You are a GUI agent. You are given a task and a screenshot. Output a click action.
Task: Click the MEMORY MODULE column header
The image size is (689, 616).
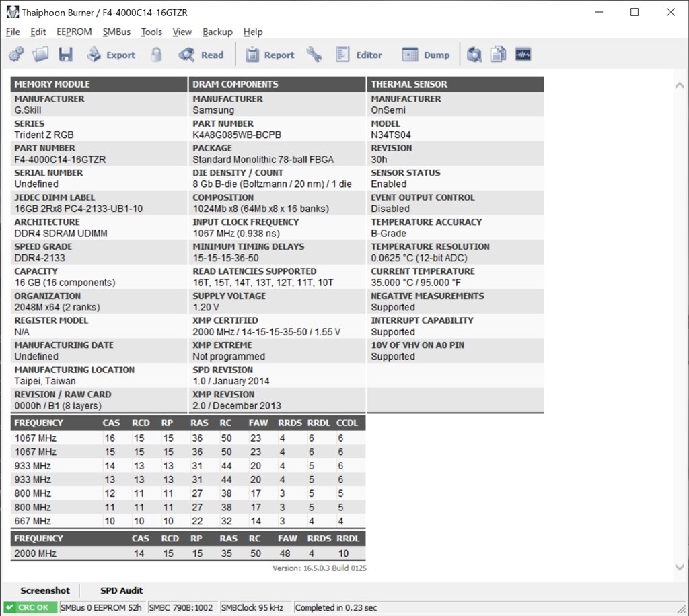[x=98, y=84]
